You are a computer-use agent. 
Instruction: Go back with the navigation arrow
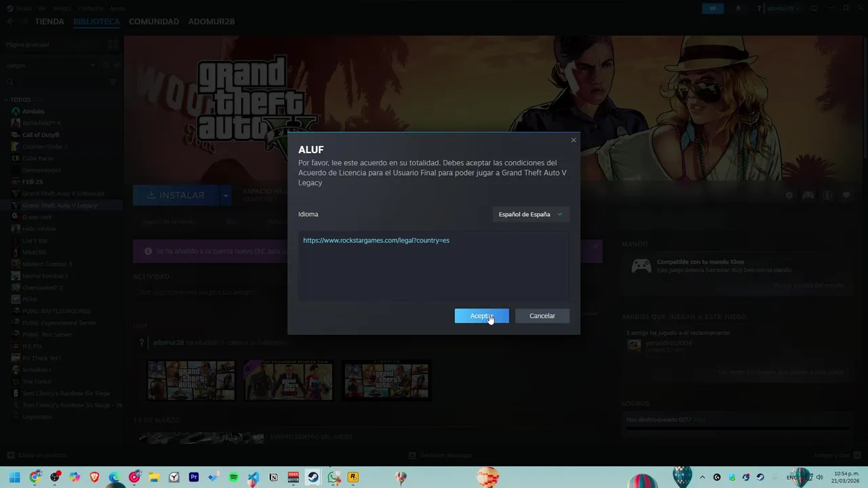pos(10,22)
